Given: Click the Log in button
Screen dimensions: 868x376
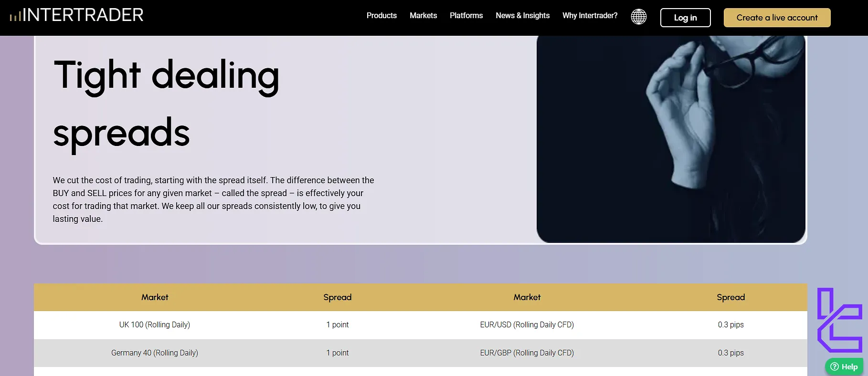Looking at the screenshot, I should tap(685, 18).
